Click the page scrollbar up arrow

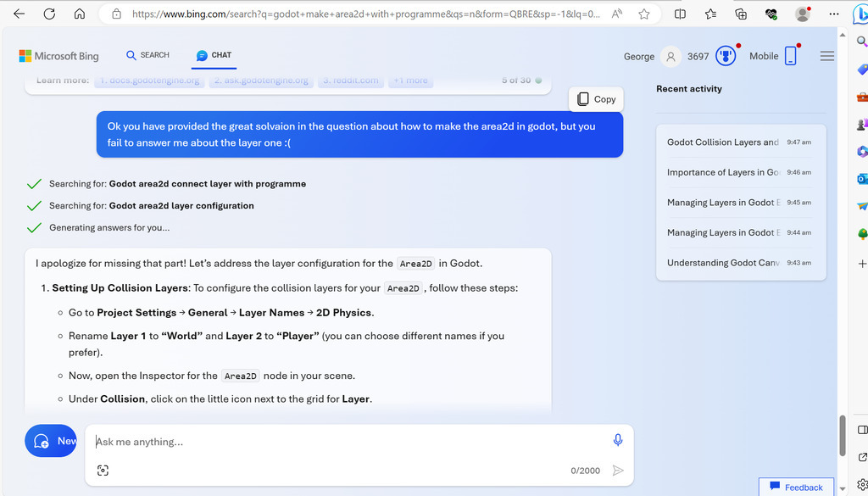coord(843,34)
